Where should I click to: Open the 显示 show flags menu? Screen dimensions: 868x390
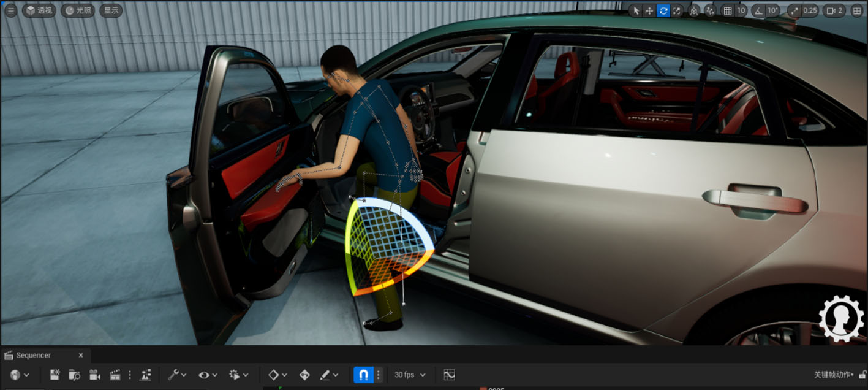coord(111,10)
